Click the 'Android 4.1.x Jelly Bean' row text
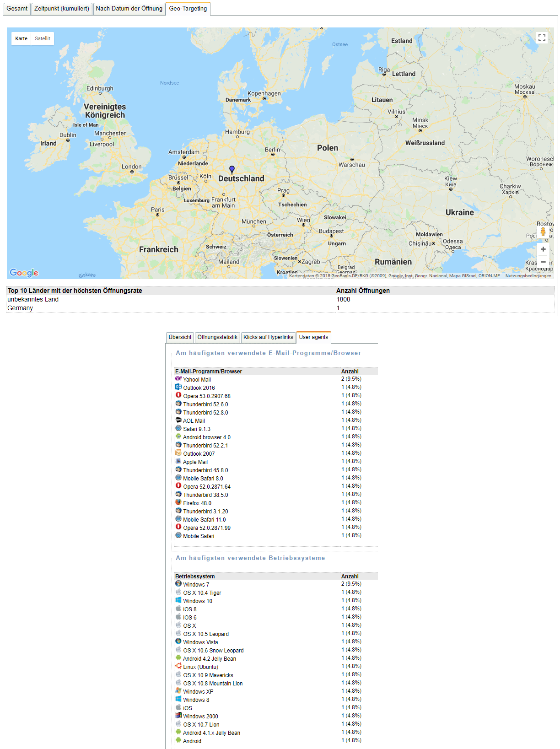The height and width of the screenshot is (749, 560). point(211,733)
